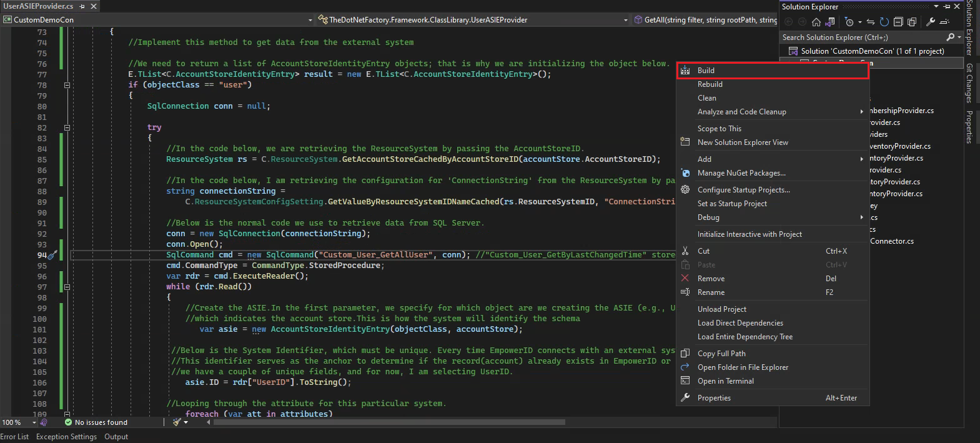
Task: Open the Git Changes side tab
Action: (969, 83)
